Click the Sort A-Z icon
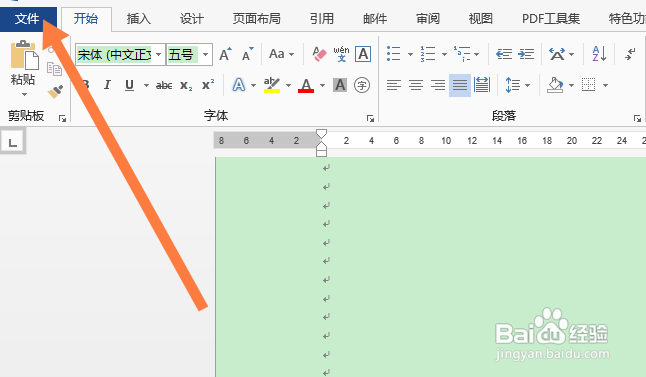Image resolution: width=646 pixels, height=377 pixels. click(599, 54)
